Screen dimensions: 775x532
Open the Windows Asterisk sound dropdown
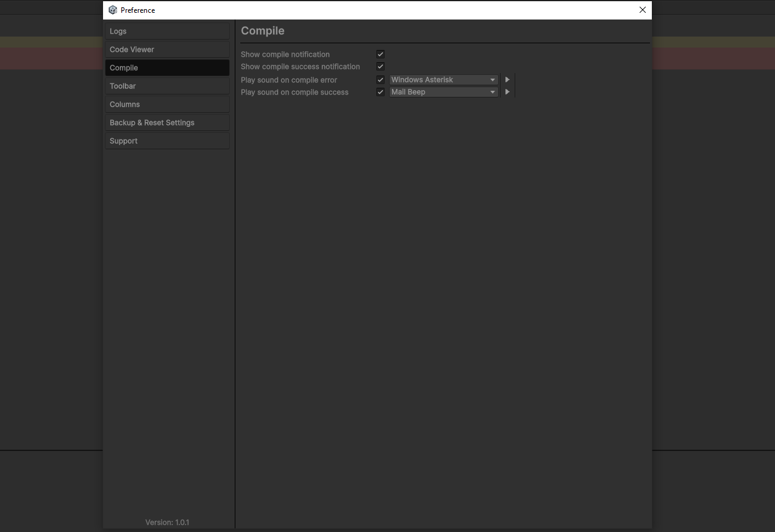[444, 80]
